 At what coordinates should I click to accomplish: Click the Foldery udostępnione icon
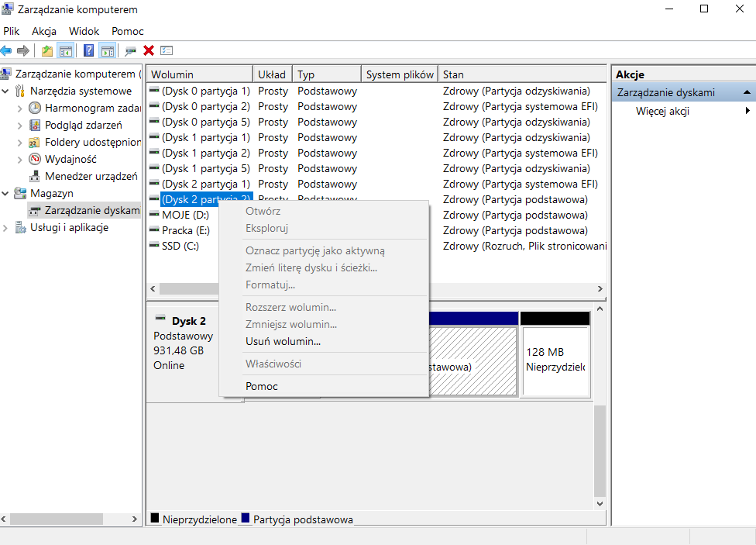coord(34,143)
